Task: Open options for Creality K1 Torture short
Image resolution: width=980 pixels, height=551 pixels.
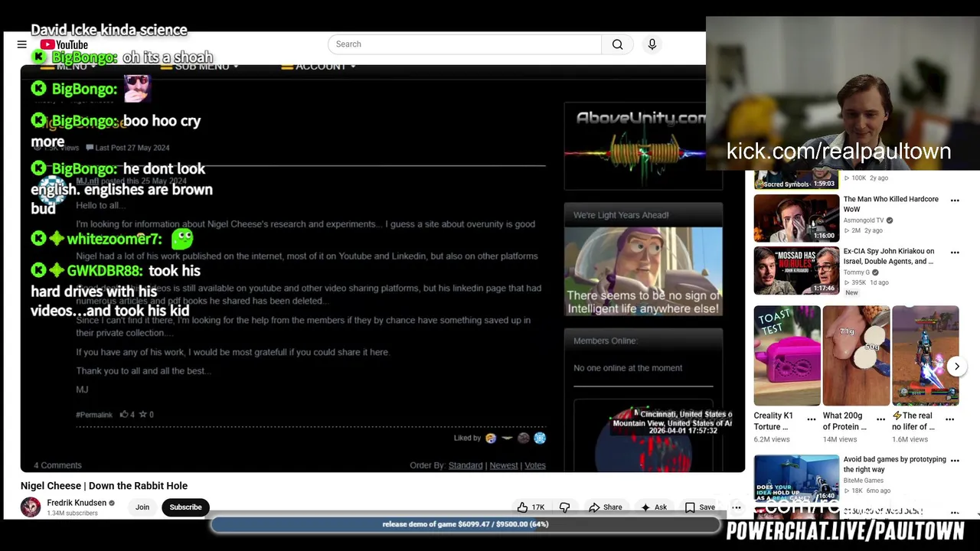Action: 812,419
